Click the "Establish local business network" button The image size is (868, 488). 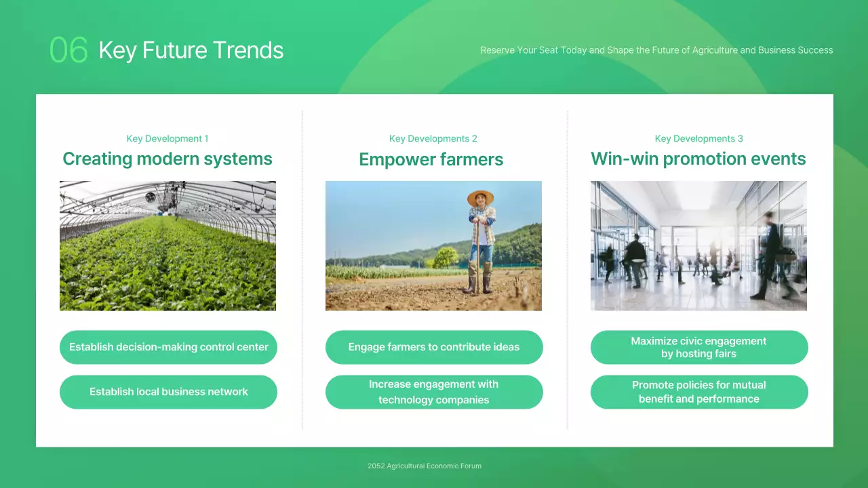[x=168, y=392]
